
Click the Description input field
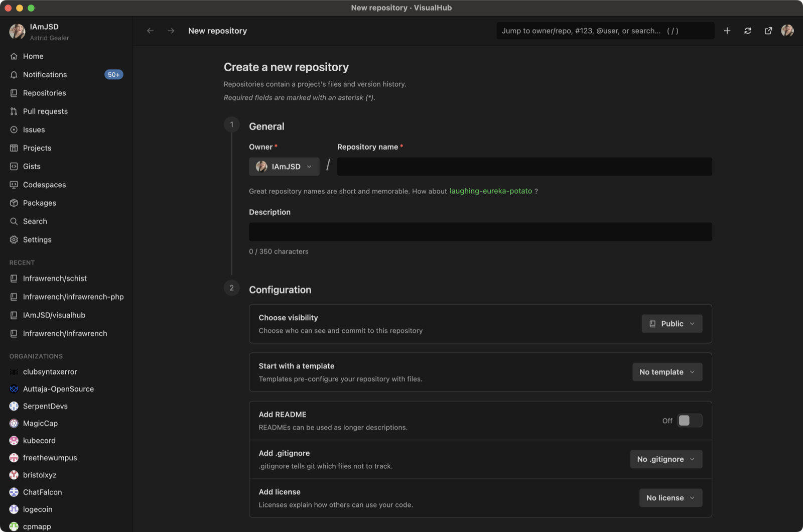pyautogui.click(x=480, y=232)
